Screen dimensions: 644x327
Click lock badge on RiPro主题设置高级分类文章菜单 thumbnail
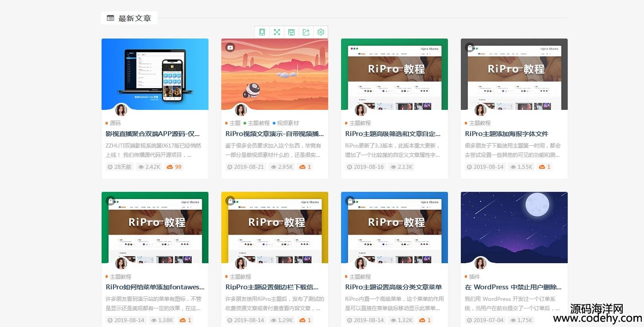[349, 200]
